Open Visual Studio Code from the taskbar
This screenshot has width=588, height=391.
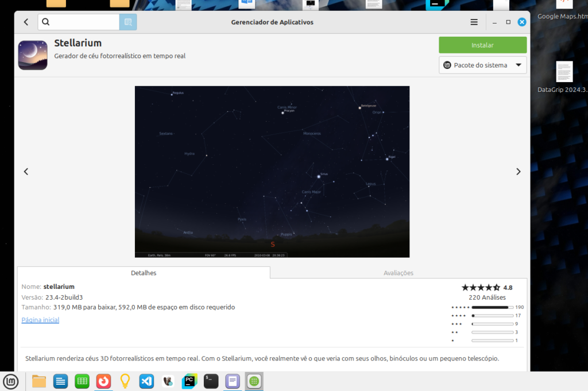click(x=146, y=381)
